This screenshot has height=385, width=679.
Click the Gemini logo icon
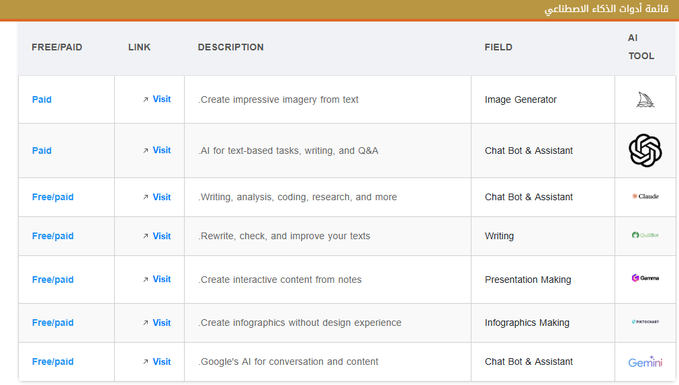coord(645,362)
